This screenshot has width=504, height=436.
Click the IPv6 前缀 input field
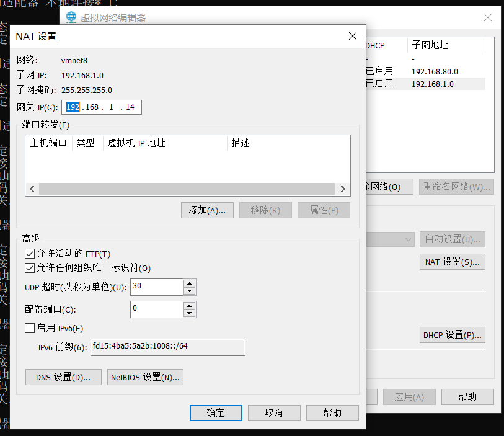[x=168, y=347]
